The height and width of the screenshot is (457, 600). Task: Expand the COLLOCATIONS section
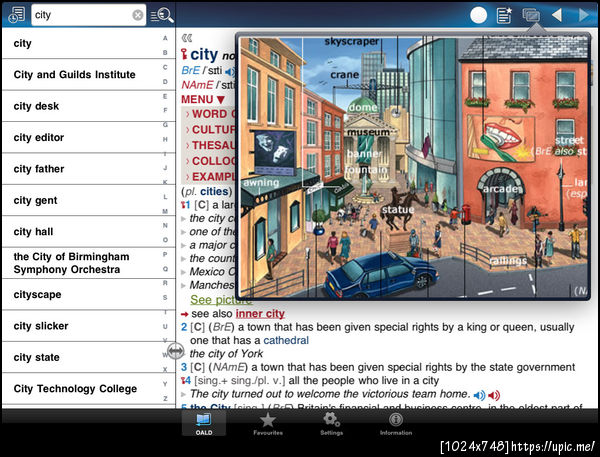pyautogui.click(x=210, y=161)
